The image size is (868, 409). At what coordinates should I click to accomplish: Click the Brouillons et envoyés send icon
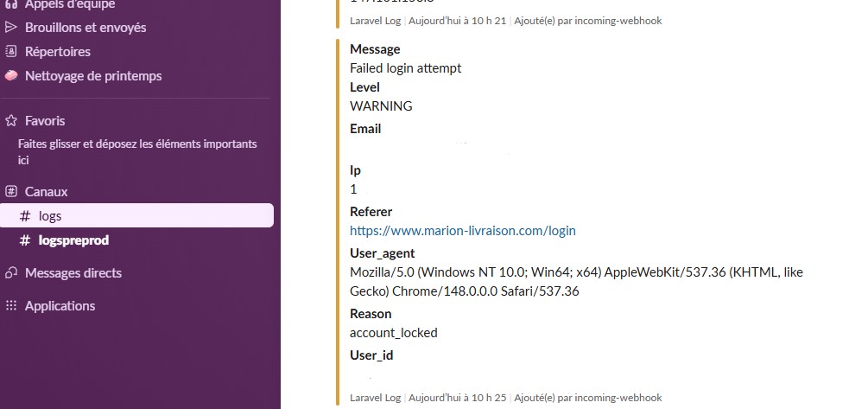pyautogui.click(x=11, y=27)
